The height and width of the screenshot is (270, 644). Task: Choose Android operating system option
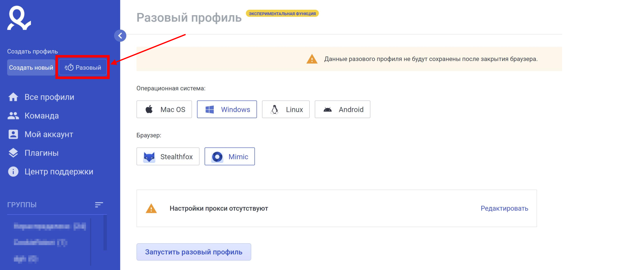click(x=343, y=109)
